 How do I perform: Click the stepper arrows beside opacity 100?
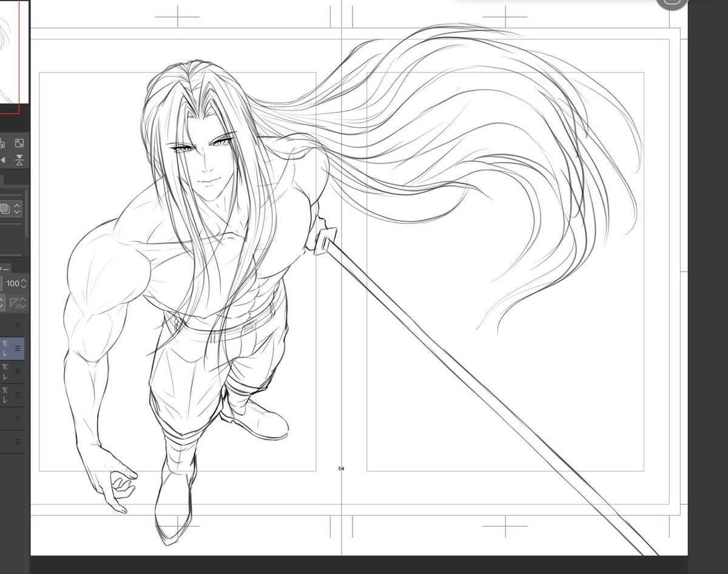tap(24, 283)
